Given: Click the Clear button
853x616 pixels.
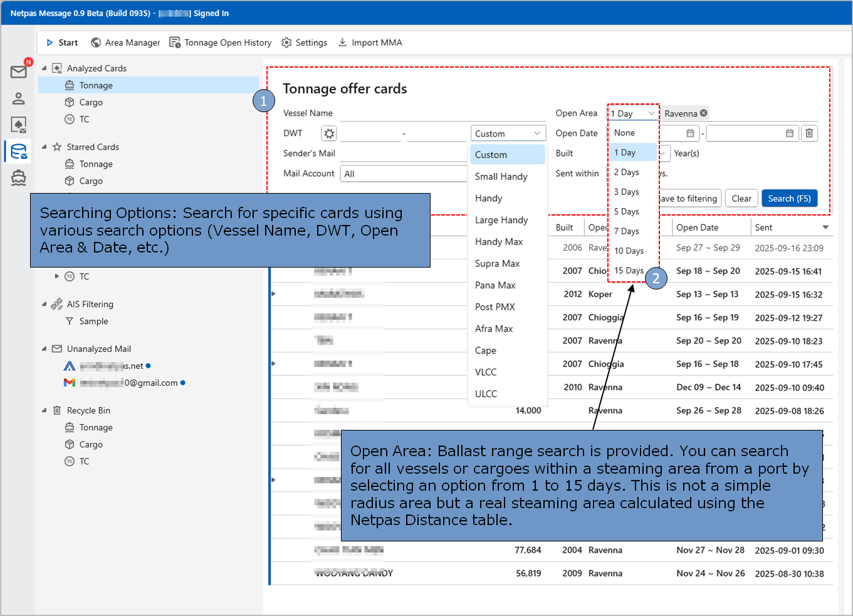Looking at the screenshot, I should click(x=741, y=199).
